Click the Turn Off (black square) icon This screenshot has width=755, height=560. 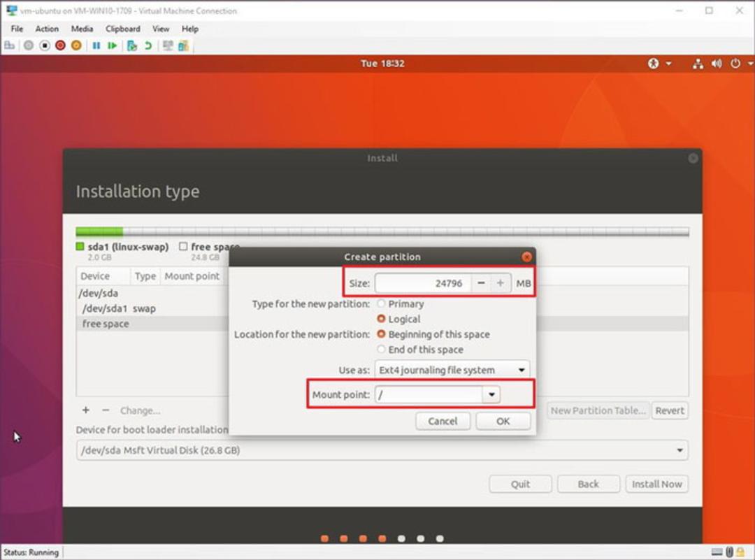click(x=45, y=45)
